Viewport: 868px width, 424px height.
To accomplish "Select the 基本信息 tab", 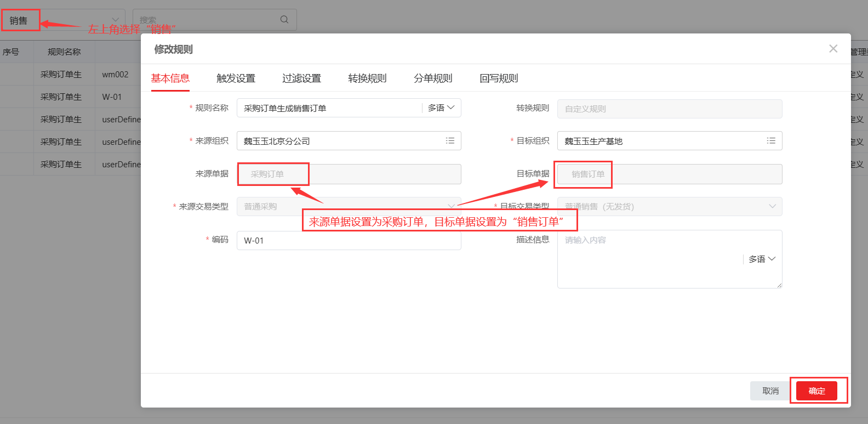I will pos(170,78).
